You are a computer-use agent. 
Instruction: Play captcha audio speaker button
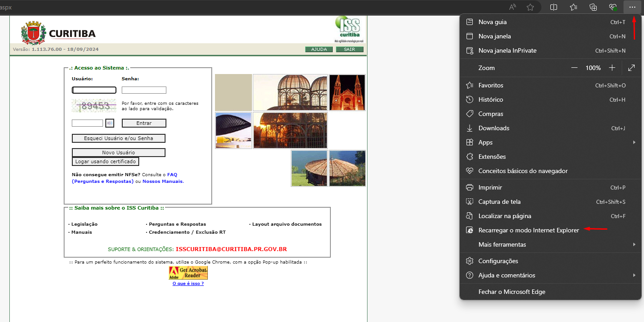pos(110,123)
